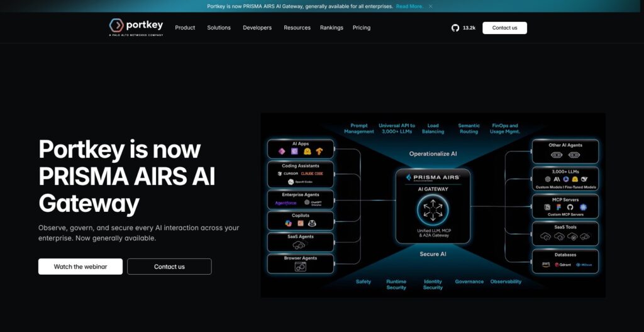This screenshot has width=644, height=332.
Task: Click 'Universal API to 3,000+ LLMs' text
Action: [397, 129]
